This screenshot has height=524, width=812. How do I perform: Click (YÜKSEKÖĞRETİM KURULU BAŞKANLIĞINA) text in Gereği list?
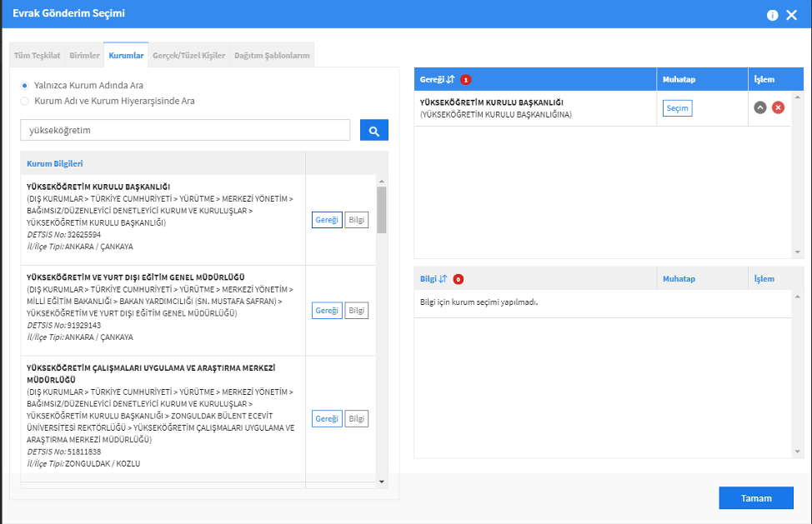[x=496, y=114]
